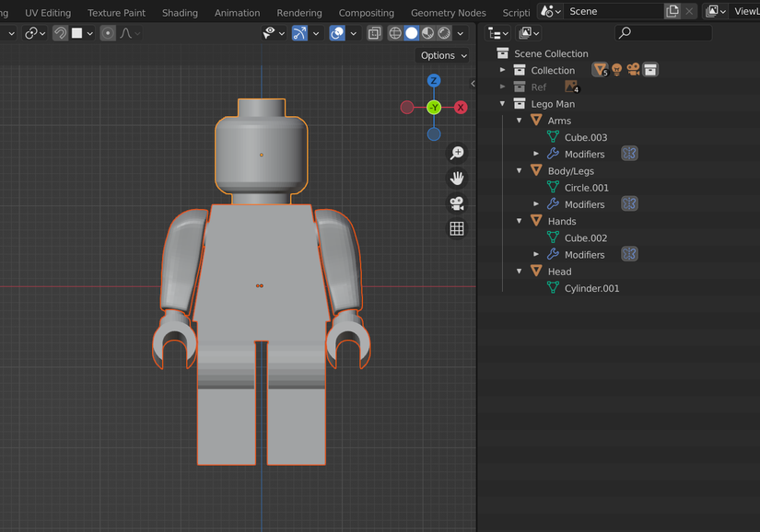Select solid viewport shading
The width and height of the screenshot is (760, 532).
(x=412, y=33)
